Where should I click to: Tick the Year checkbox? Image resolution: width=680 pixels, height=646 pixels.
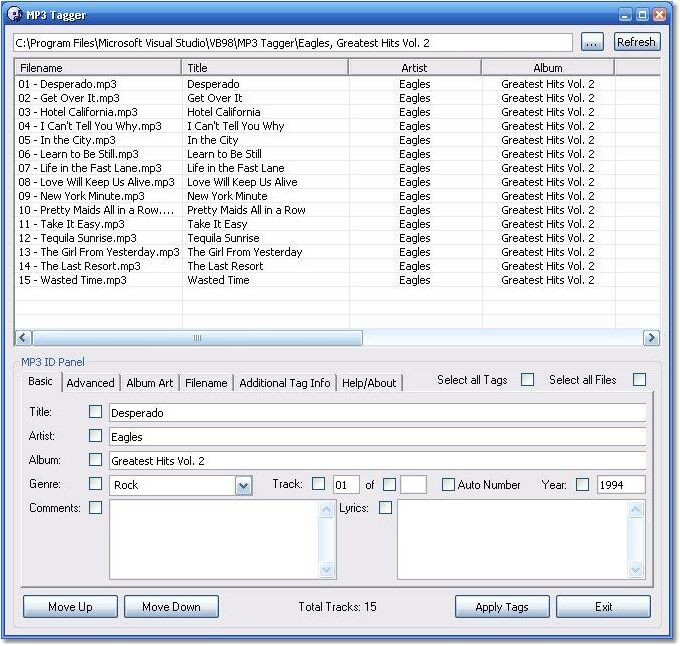(582, 484)
